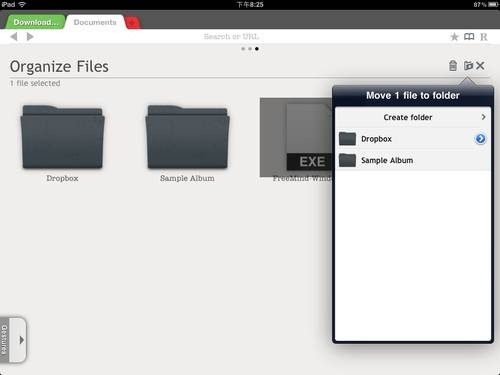Switch to the Documents tab
This screenshot has height=375, width=500.
click(x=95, y=22)
